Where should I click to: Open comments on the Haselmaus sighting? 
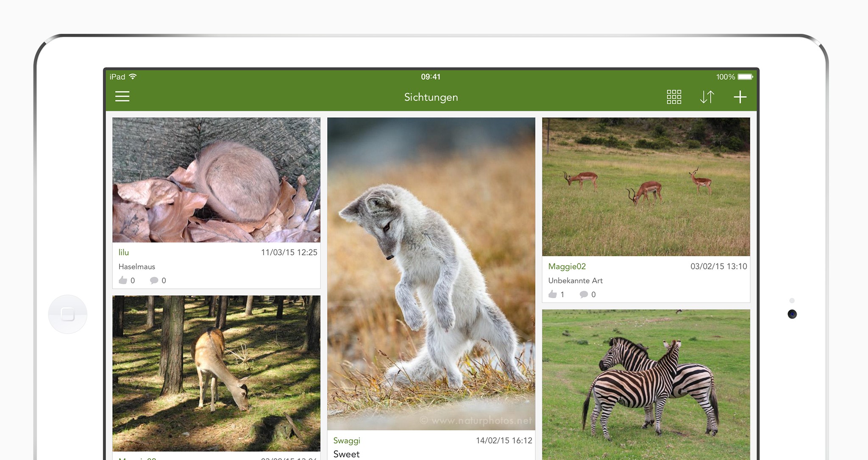pyautogui.click(x=154, y=280)
